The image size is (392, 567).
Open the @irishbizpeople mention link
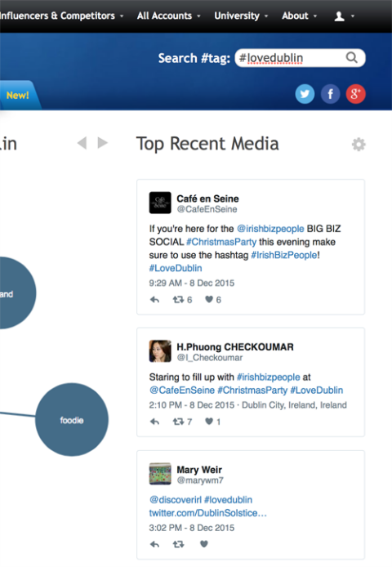(270, 229)
